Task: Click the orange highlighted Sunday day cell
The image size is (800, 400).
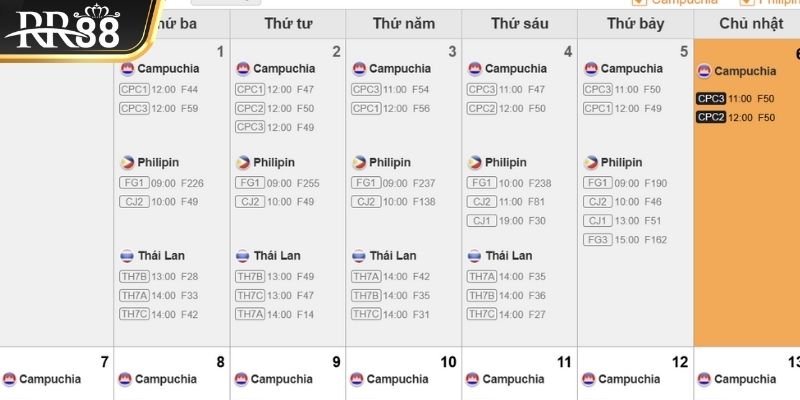Action: [747, 193]
